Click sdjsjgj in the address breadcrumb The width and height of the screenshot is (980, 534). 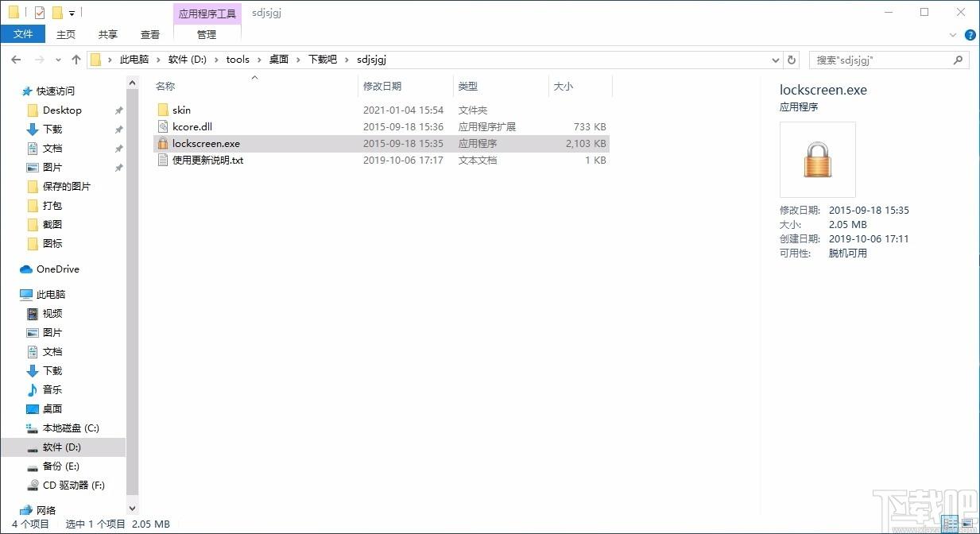pos(372,60)
